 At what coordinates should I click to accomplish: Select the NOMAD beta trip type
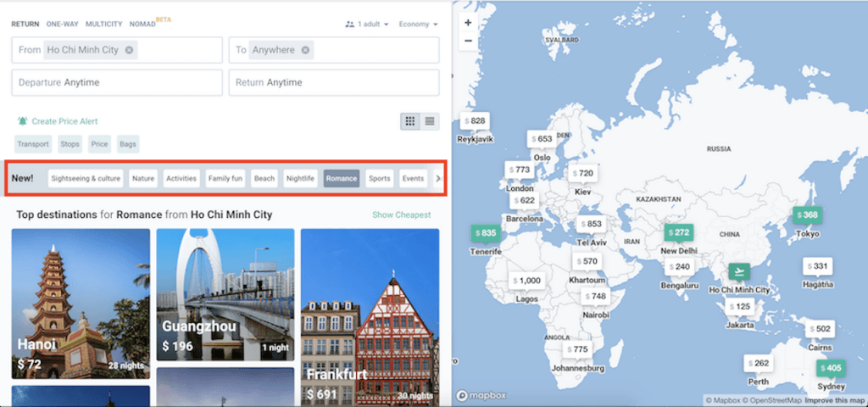pos(142,25)
